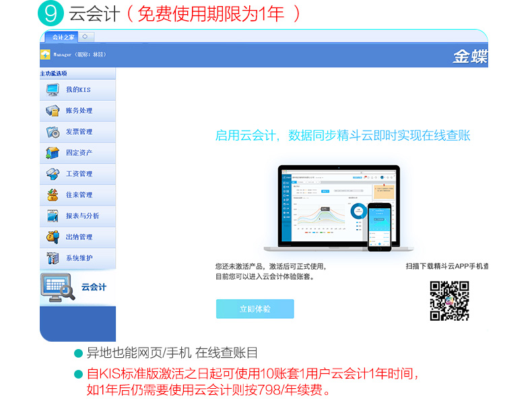
Task: Open 系统维护 system maintenance icon
Action: pyautogui.click(x=53, y=258)
